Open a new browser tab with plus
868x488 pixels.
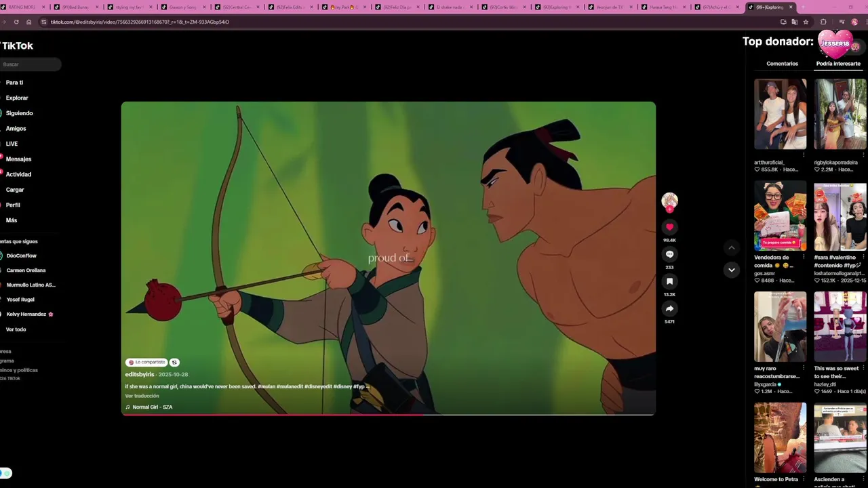[x=803, y=7]
